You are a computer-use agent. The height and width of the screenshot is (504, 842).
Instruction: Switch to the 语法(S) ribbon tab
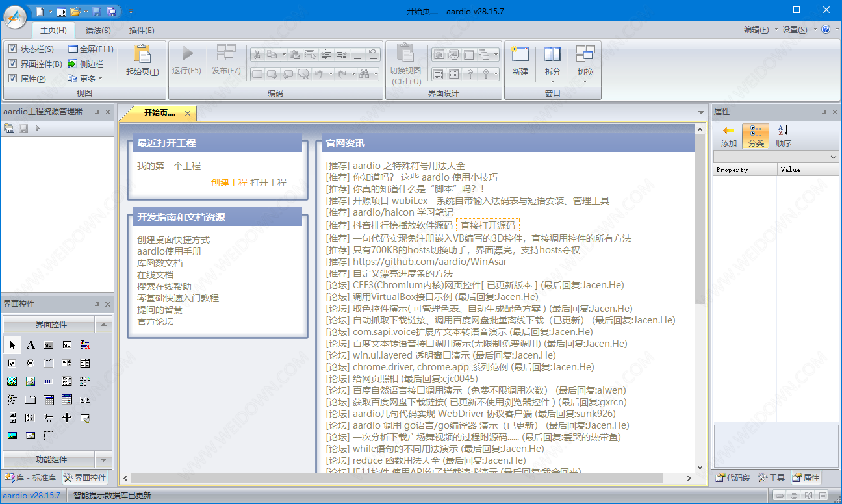coord(98,30)
